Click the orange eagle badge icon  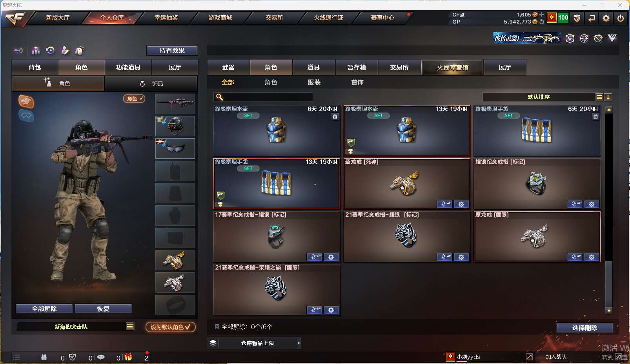(26, 102)
